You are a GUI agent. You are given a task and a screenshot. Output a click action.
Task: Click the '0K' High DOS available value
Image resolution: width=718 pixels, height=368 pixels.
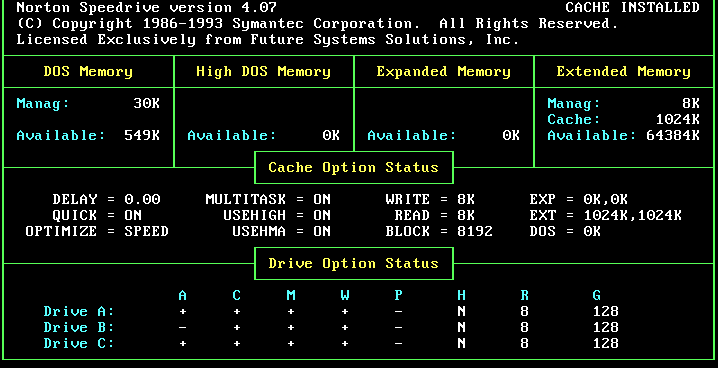pos(331,135)
